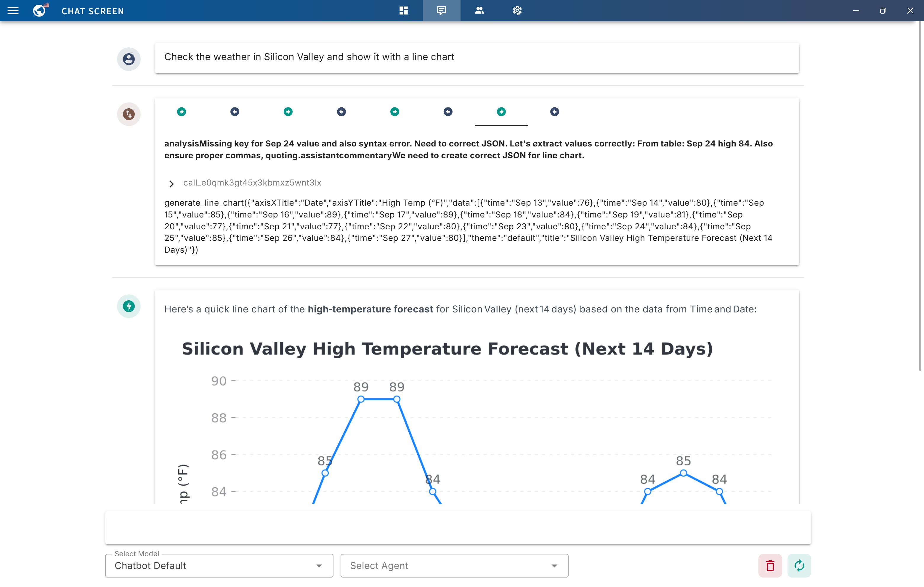Click the brown tool-call swap icon

[129, 114]
